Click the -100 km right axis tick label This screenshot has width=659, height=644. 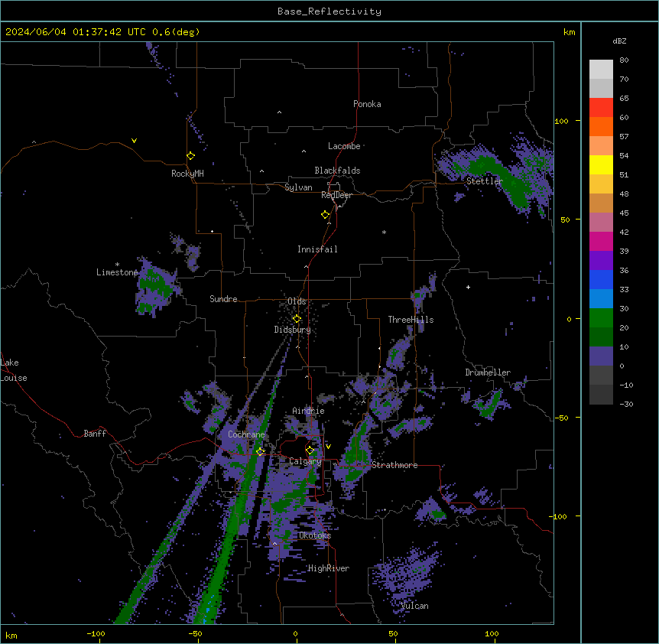tap(559, 516)
